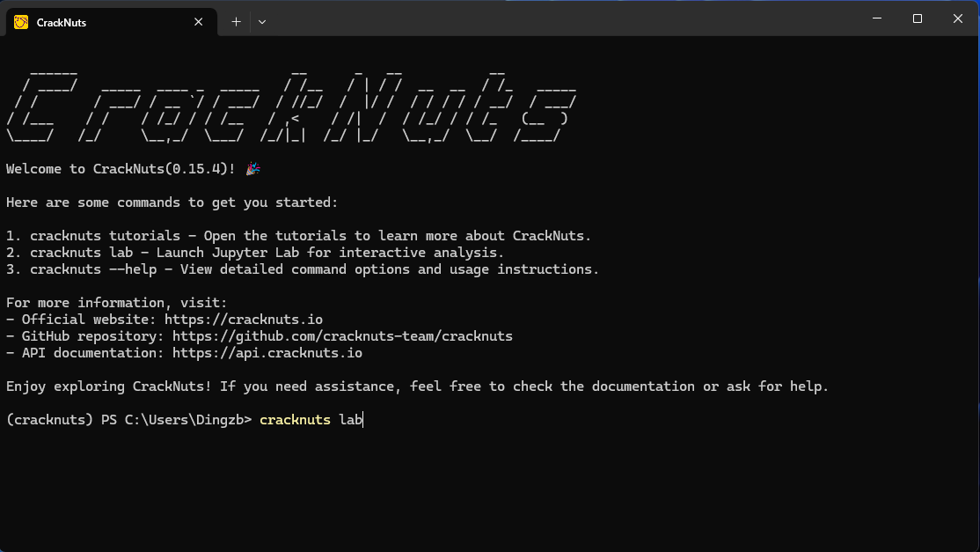This screenshot has height=552, width=980.
Task: Select the CrackNuts terminal tab title
Action: (62, 22)
